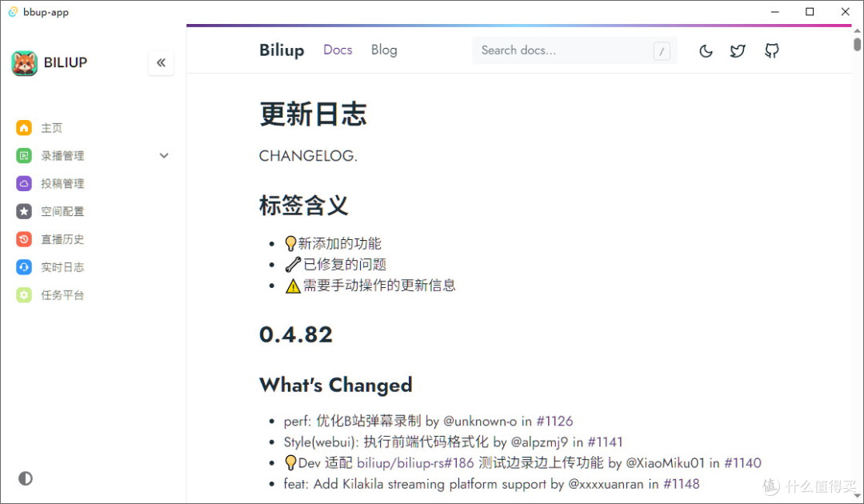
Task: Click the light green 任务平台 icon
Action: pos(24,295)
